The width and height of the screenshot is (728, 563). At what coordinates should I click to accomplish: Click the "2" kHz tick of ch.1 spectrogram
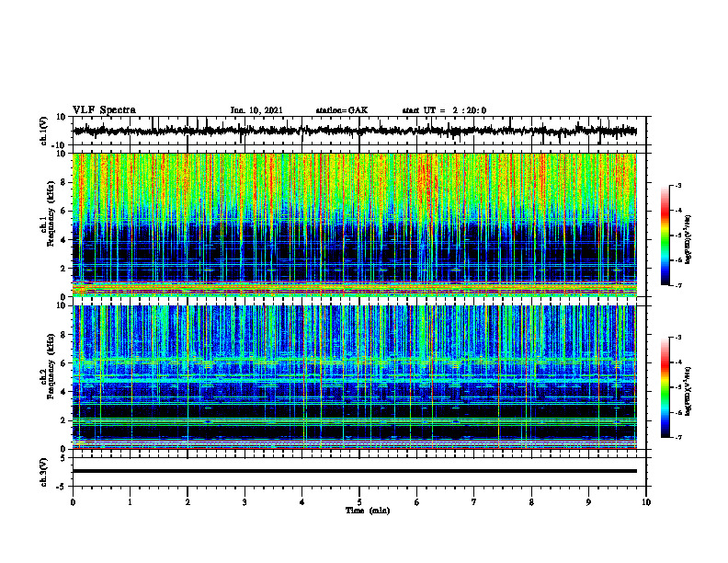pos(63,269)
